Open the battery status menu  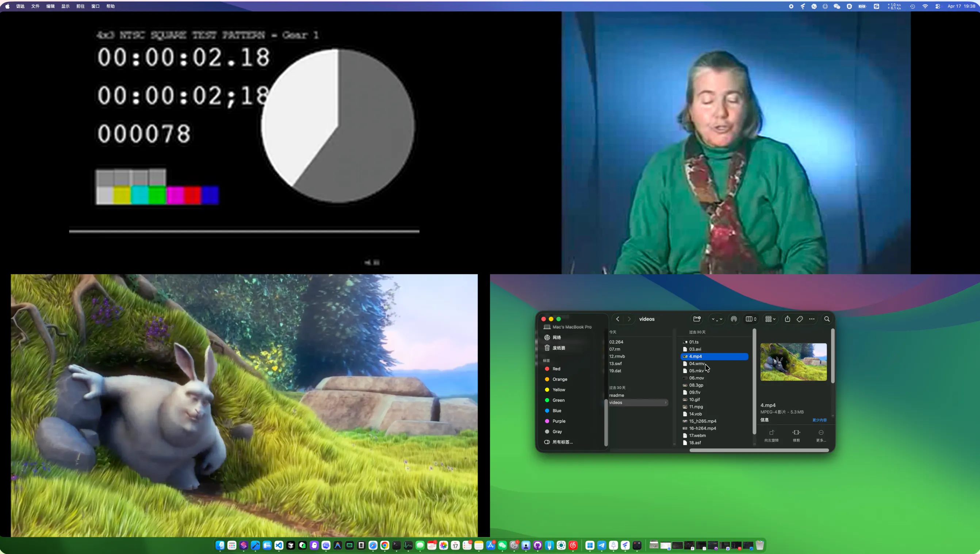point(862,6)
